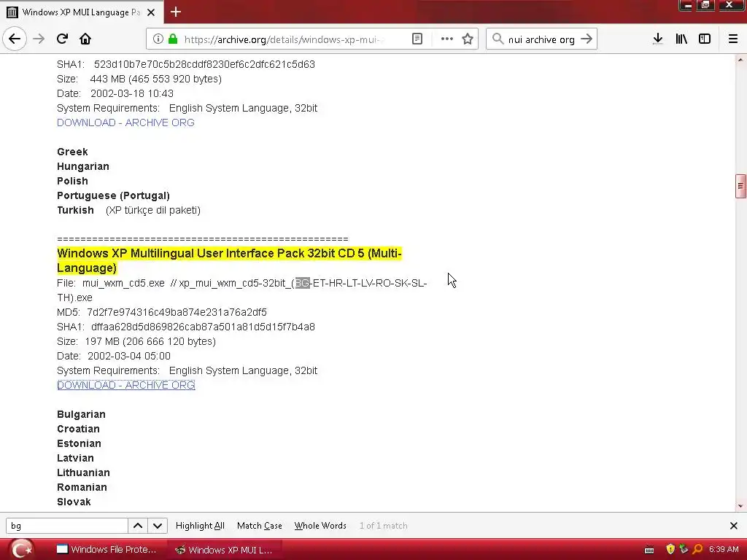Click the 'Croatian' language entry
The image size is (747, 560).
[79, 429]
